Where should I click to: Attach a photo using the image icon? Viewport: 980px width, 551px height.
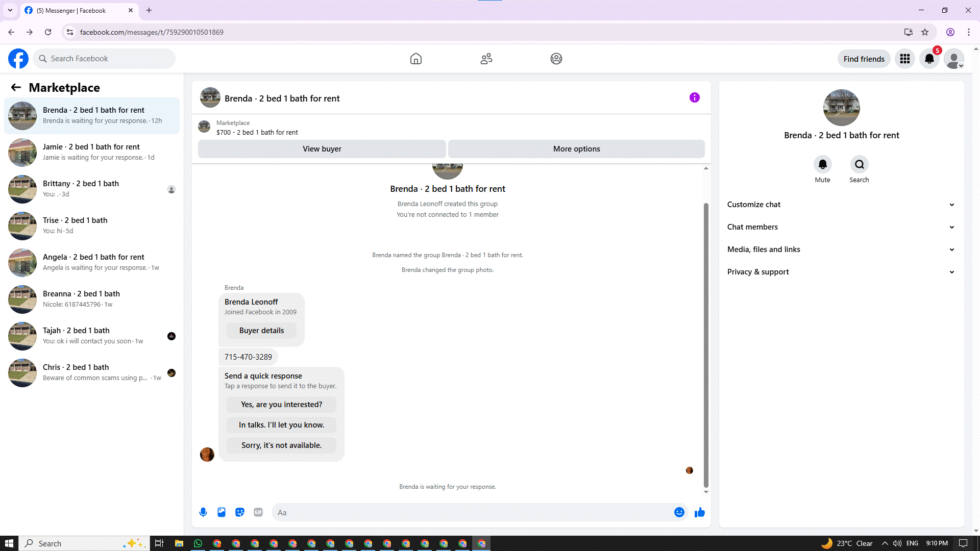(x=222, y=512)
